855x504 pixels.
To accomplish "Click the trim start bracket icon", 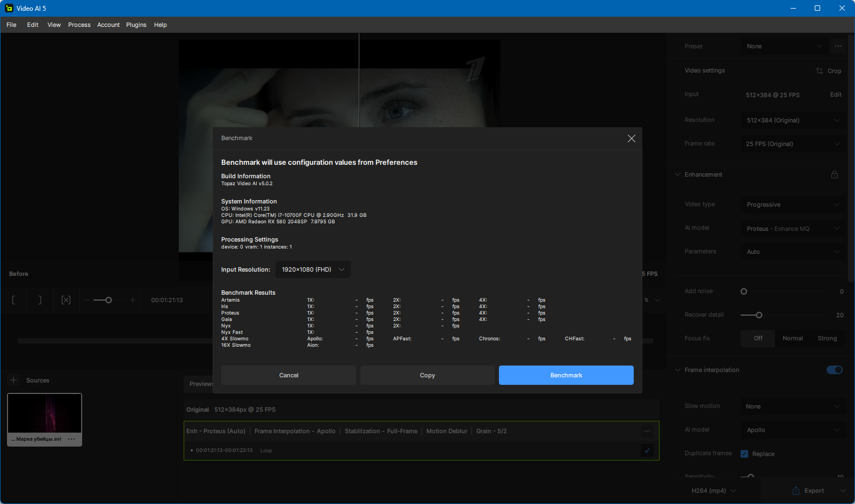I will (14, 300).
